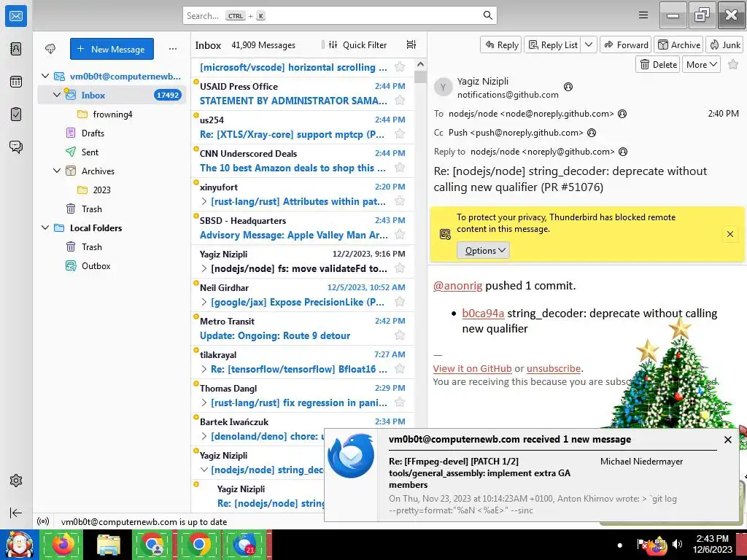Collapse the Archives folder

[57, 171]
